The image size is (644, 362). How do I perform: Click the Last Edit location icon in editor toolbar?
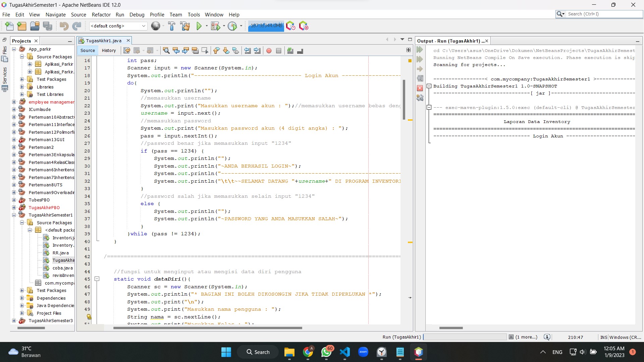click(x=127, y=51)
